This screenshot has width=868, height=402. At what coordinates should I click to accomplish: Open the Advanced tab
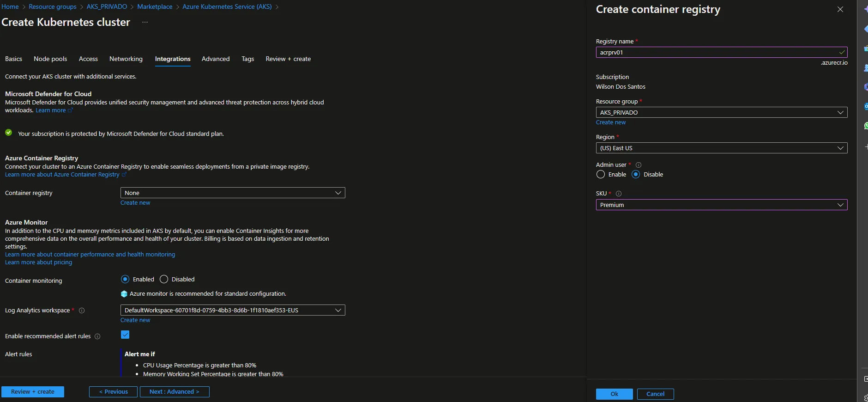pyautogui.click(x=216, y=59)
